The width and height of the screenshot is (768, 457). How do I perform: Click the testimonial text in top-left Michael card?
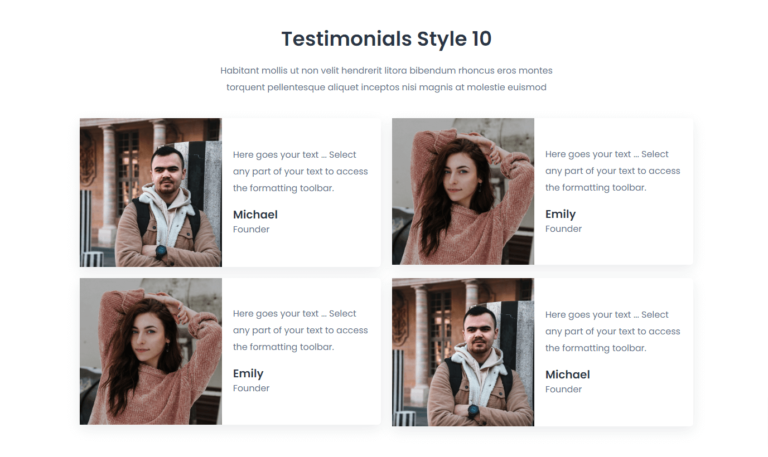[300, 171]
